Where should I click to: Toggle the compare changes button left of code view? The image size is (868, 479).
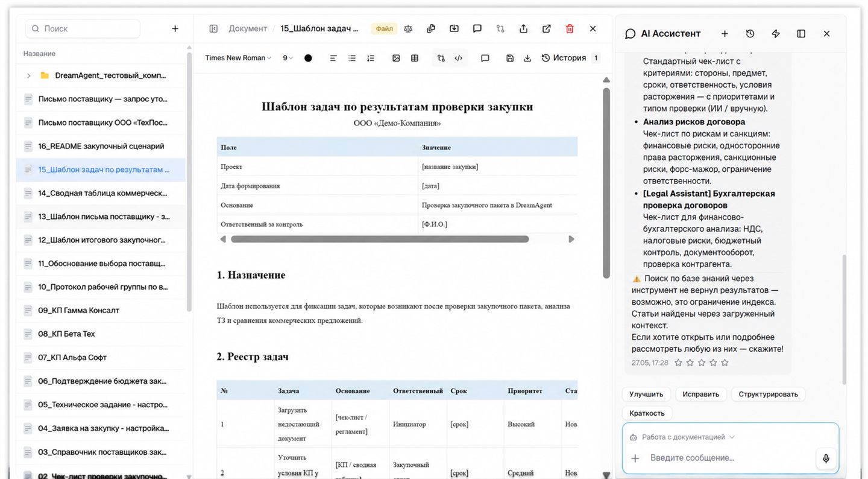441,58
